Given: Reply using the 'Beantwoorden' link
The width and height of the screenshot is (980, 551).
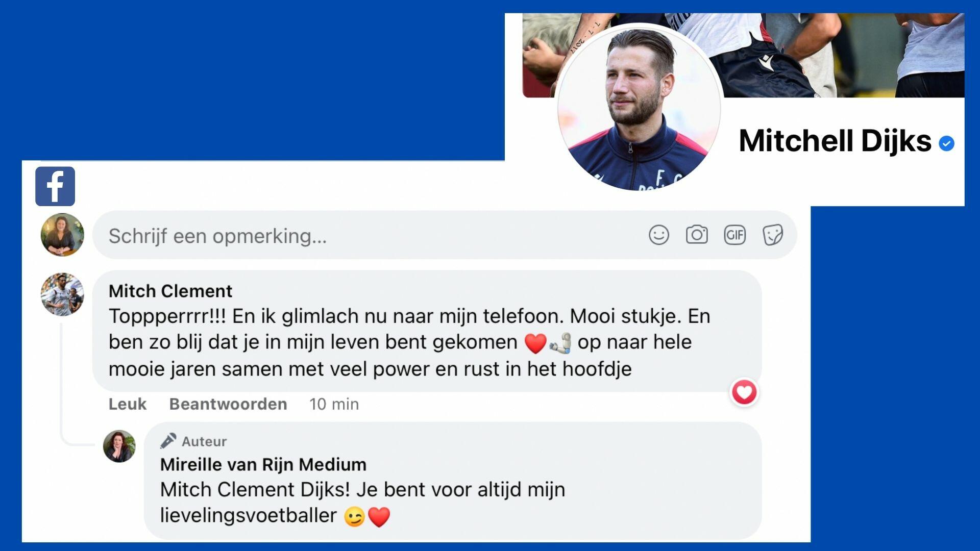Looking at the screenshot, I should [228, 404].
